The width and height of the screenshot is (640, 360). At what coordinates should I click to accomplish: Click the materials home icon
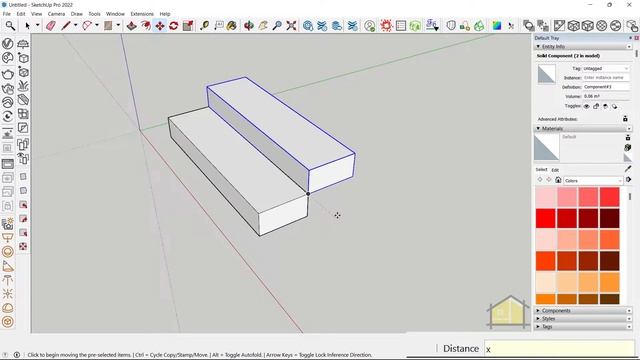coord(558,180)
